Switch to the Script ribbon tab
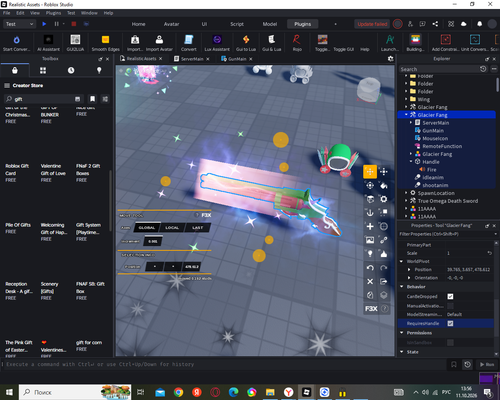Screen dimensions: 500x400 click(237, 24)
